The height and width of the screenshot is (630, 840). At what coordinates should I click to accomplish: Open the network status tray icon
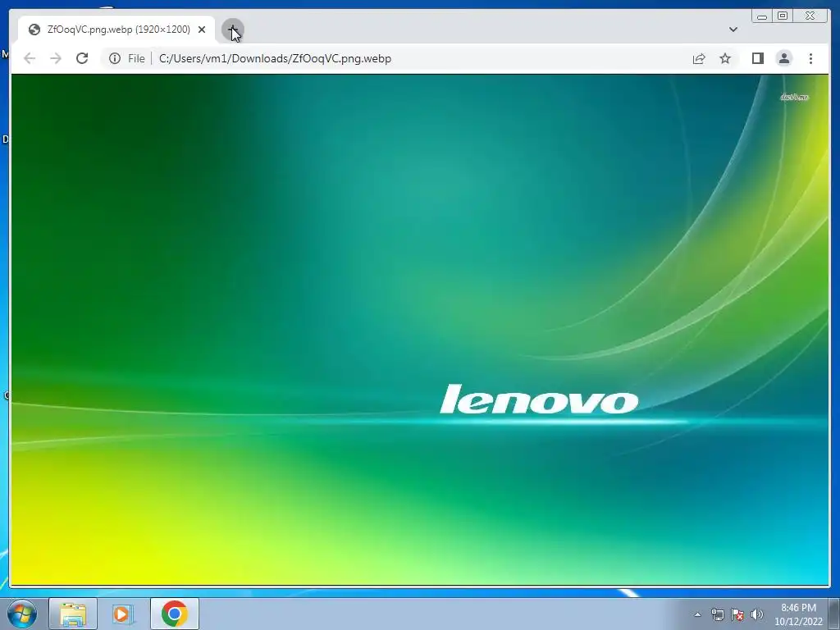[x=717, y=614]
